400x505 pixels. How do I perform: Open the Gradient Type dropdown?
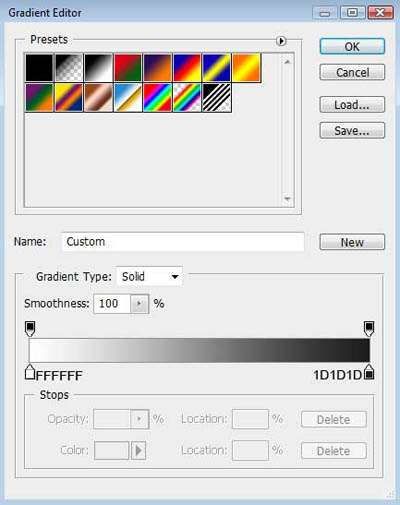click(149, 276)
